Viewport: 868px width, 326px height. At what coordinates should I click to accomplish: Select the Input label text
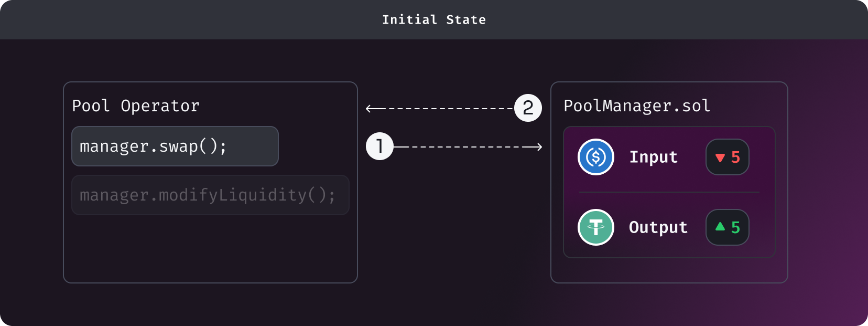[x=654, y=157]
